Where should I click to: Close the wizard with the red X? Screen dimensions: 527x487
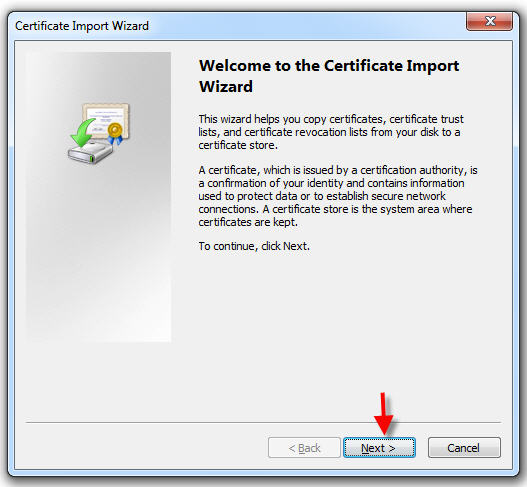click(x=490, y=22)
